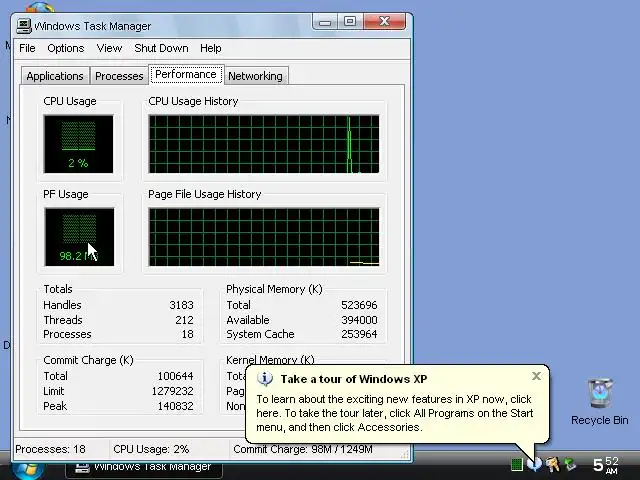Click the keys tray icon
Screen dimensions: 640x480
(552, 464)
